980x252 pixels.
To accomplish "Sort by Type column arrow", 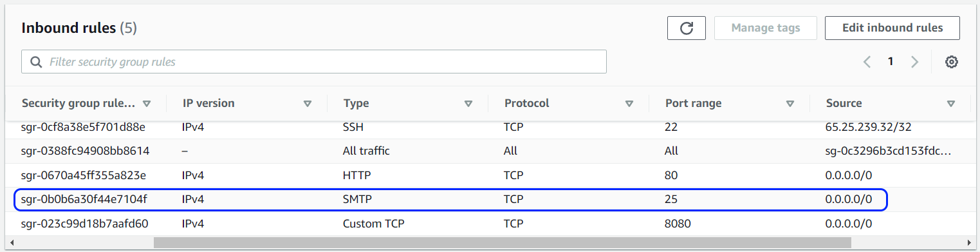I will pos(468,103).
